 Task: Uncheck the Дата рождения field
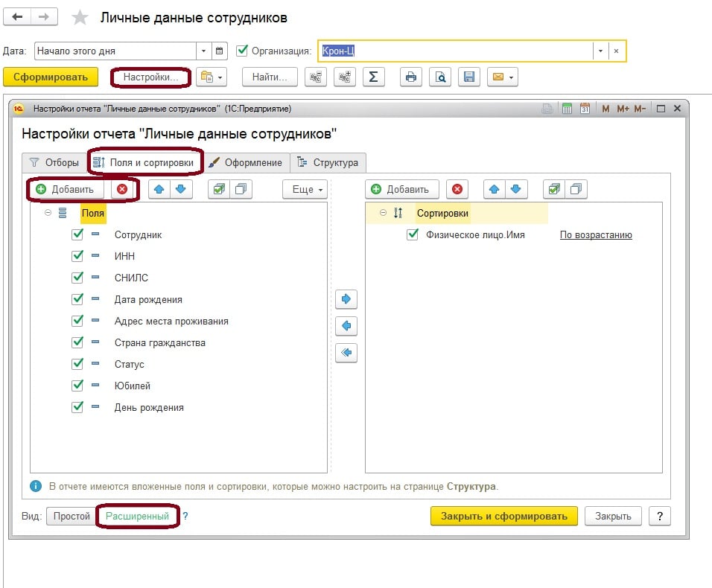[77, 299]
